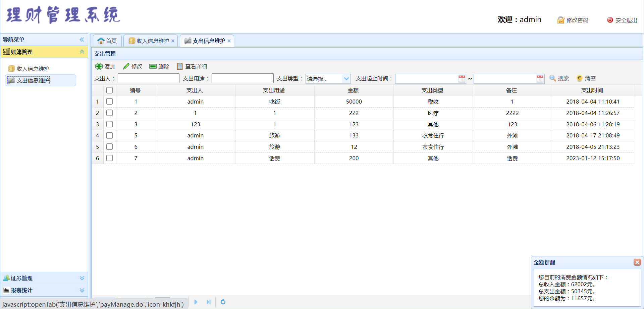Collapse the 导航菜单 side panel
Screen dimensions: 644x309
(82, 40)
